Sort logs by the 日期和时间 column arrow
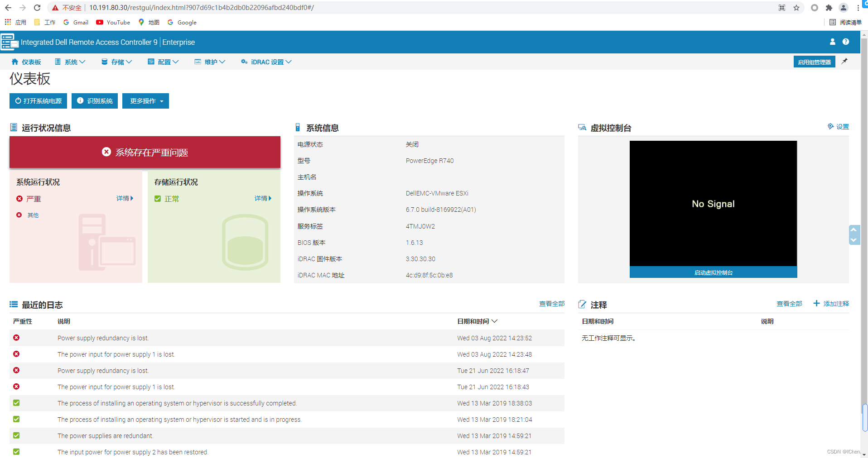 click(495, 321)
